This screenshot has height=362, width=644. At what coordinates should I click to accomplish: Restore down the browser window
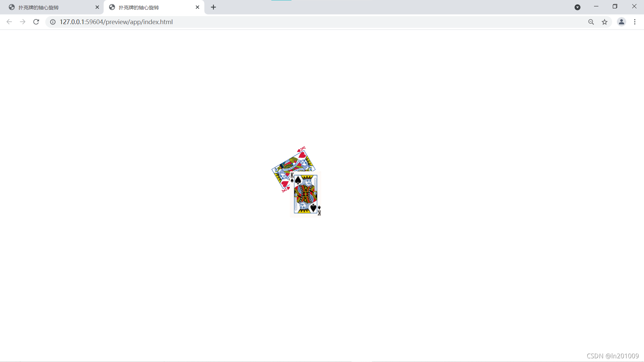615,6
